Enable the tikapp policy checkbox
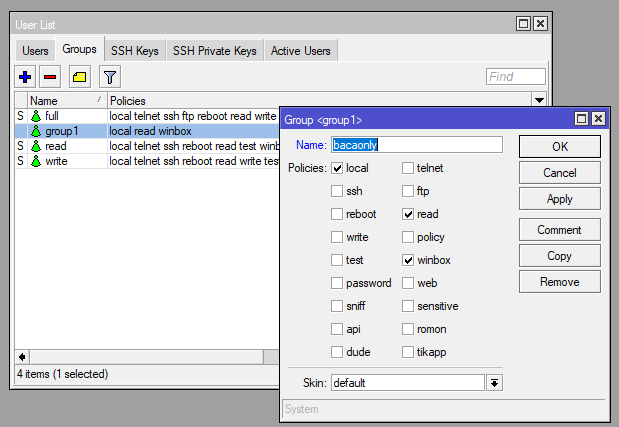The height and width of the screenshot is (427, 619). 408,352
